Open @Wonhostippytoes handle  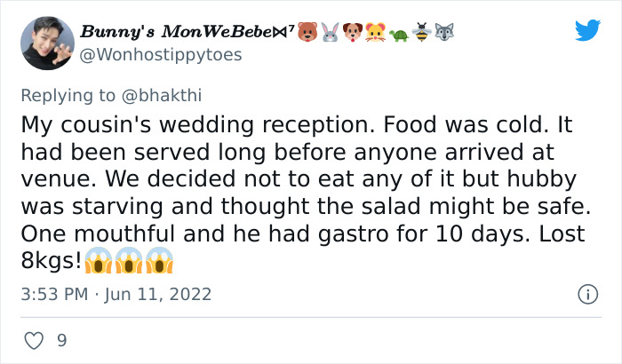point(161,55)
